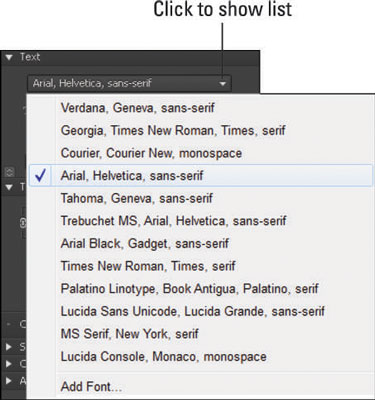Open the Add Font... option
The width and height of the screenshot is (375, 400).
coord(91,387)
